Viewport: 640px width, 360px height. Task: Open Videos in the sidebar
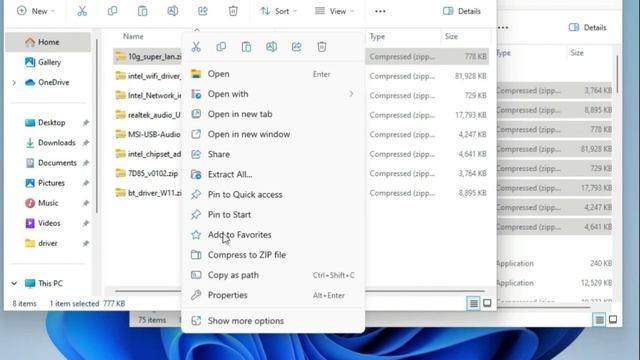(49, 223)
